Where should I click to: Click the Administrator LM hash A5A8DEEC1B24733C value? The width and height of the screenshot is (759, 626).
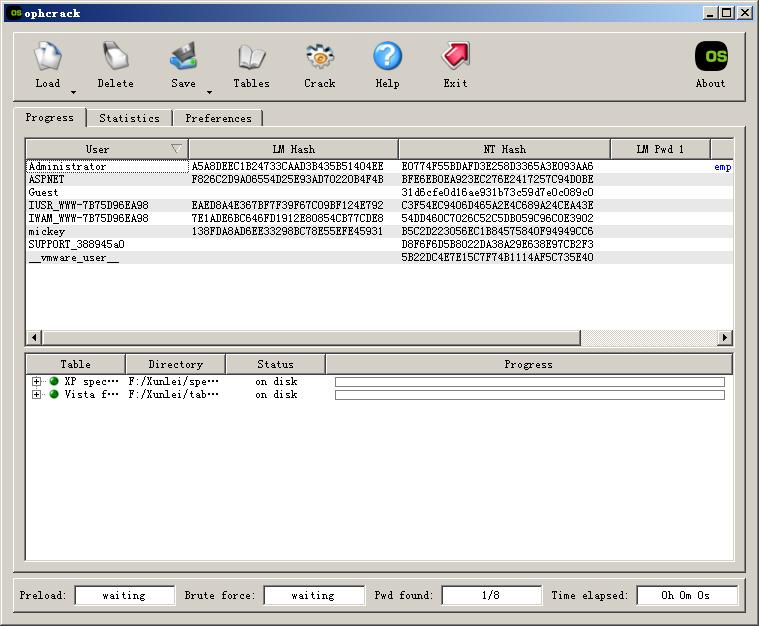[288, 167]
